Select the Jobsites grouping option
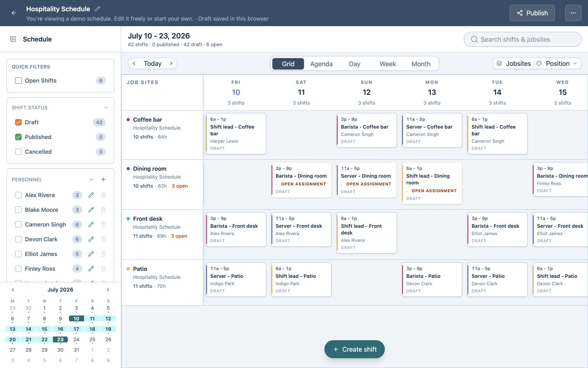 coord(514,63)
